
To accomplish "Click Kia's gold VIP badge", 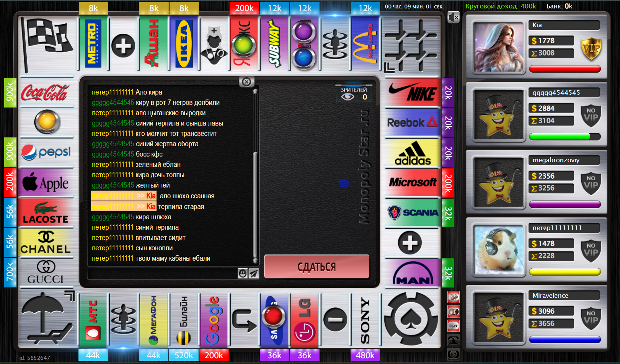I will pos(591,49).
